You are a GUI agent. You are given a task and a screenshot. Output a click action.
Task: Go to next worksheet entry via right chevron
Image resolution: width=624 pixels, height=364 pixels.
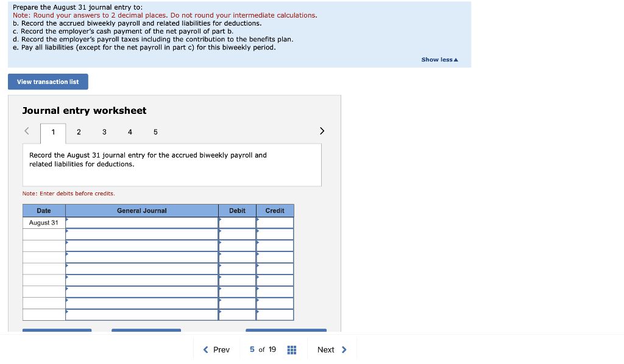click(322, 131)
